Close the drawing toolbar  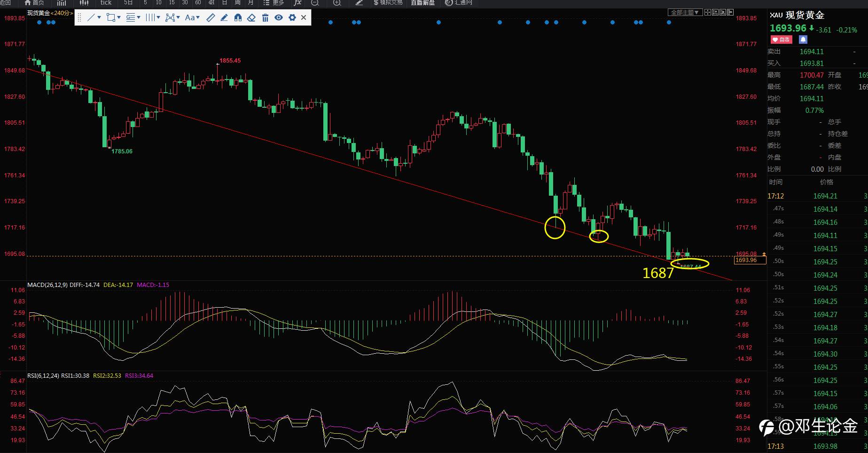tap(304, 17)
